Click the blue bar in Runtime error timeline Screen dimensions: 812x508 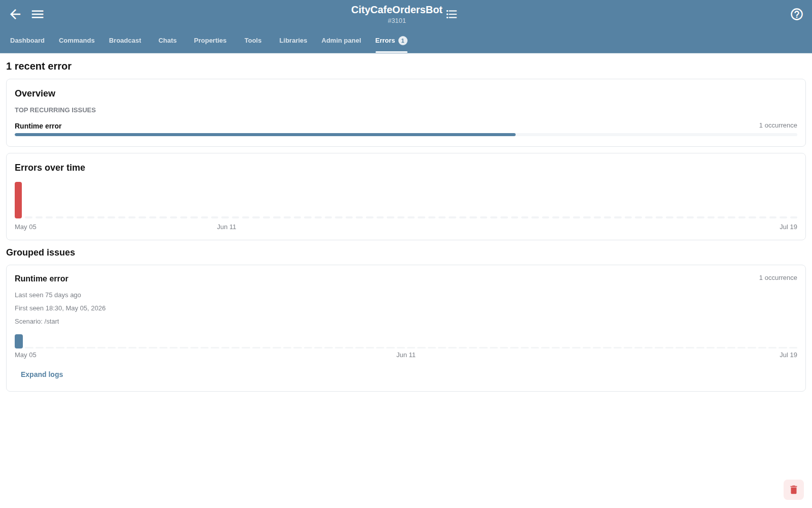tap(19, 341)
